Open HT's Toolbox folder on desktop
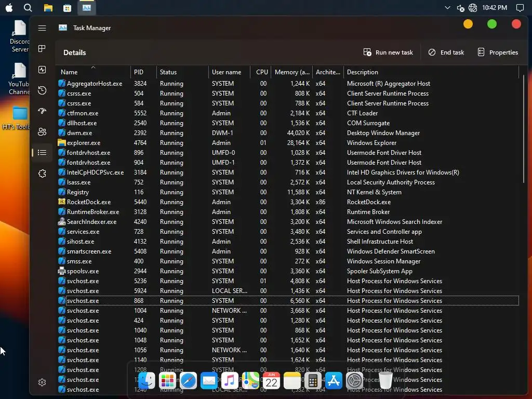532x399 pixels. [16, 118]
